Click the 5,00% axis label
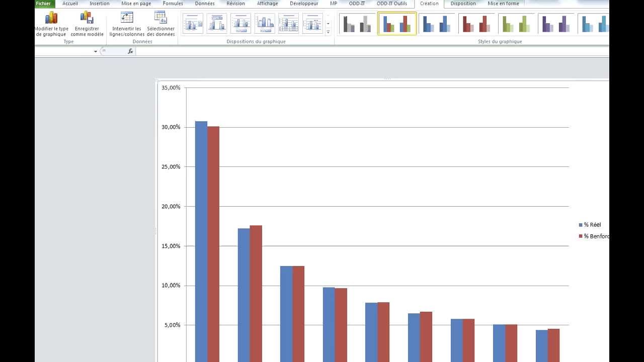Viewport: 644px width, 362px height. point(172,325)
